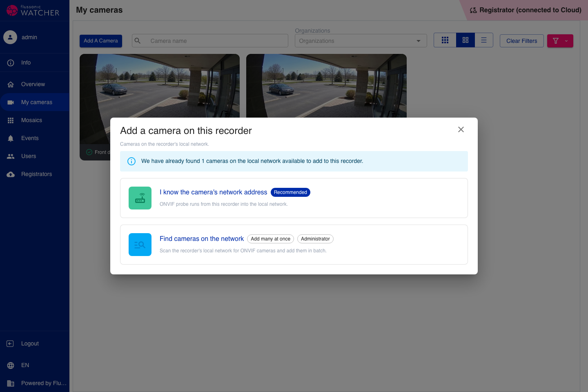The height and width of the screenshot is (392, 588).
Task: Click the Logout button
Action: click(x=35, y=343)
